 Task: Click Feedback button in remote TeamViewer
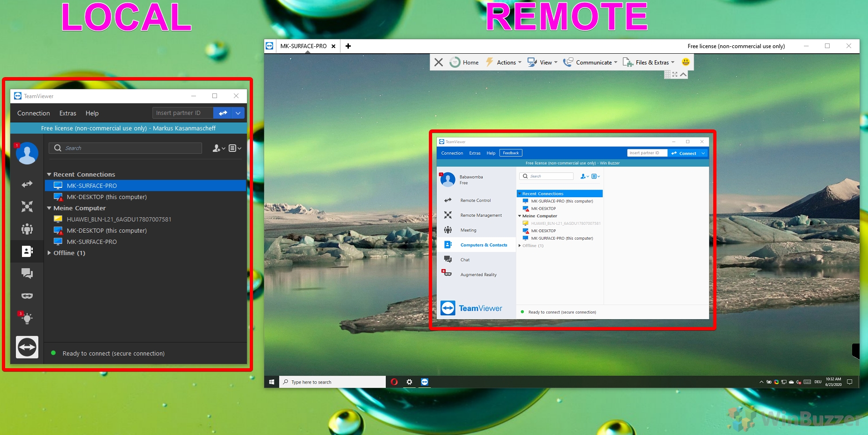(x=511, y=153)
